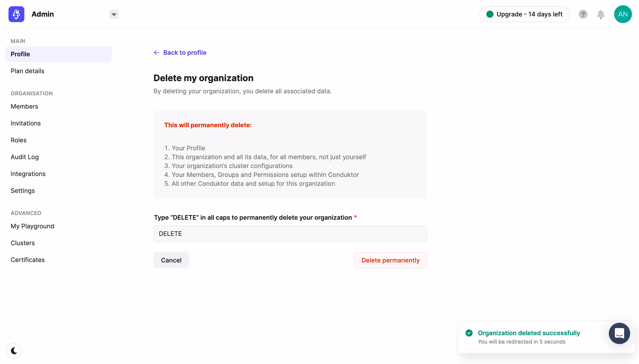Click the Back to profile link
639x364 pixels.
[185, 53]
